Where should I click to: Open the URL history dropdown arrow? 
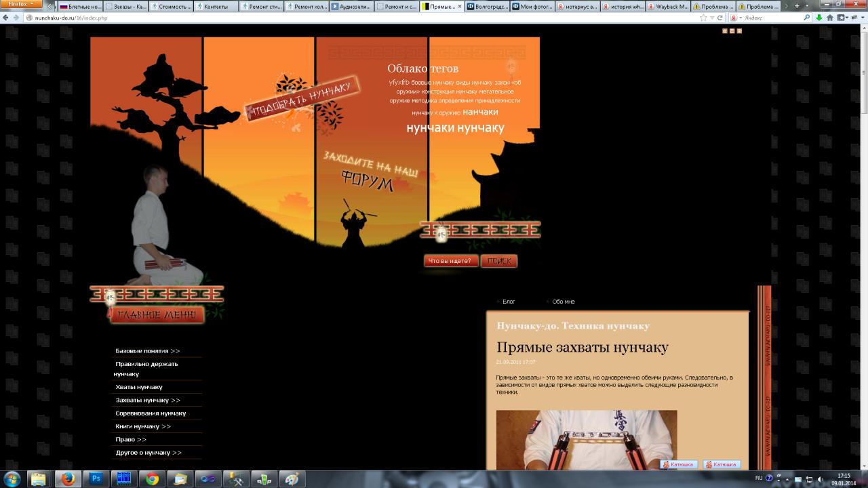[x=712, y=18]
